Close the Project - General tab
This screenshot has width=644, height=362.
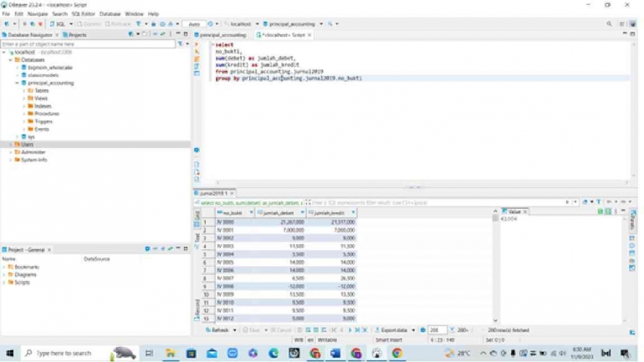pyautogui.click(x=49, y=249)
